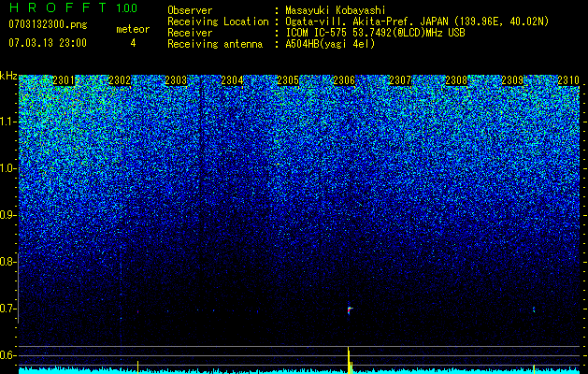
Task: Click the 2304 time marker
Action: coord(232,80)
